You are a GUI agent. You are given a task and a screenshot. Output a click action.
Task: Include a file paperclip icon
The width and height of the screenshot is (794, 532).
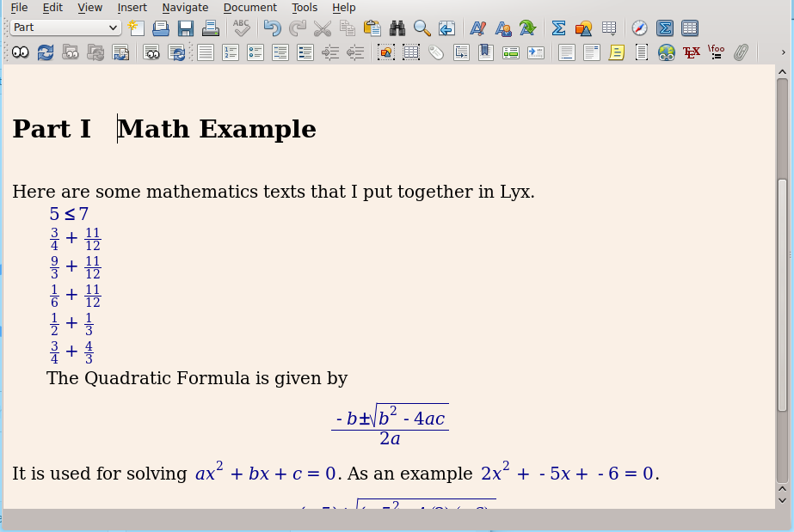point(741,52)
